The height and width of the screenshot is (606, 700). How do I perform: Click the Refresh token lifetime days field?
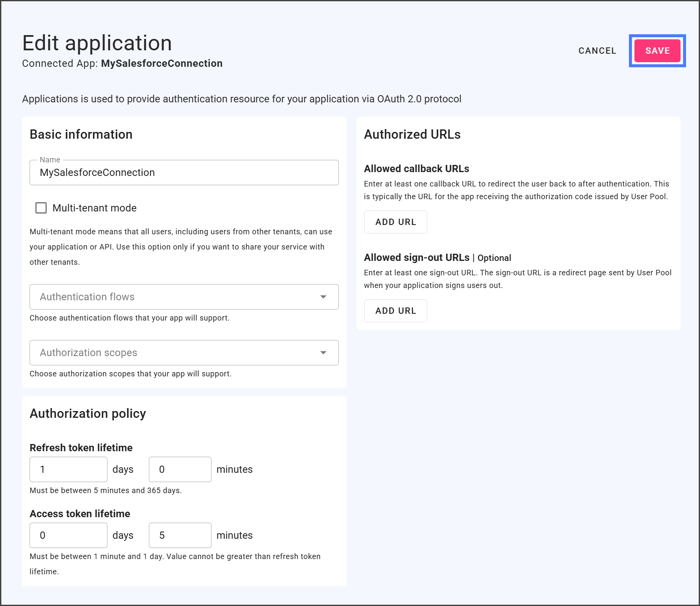[x=69, y=469]
